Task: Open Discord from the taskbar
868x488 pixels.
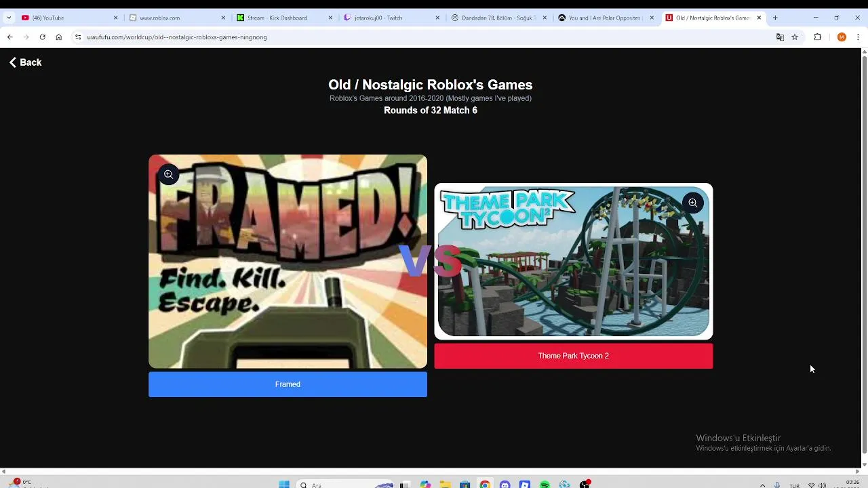Action: pyautogui.click(x=505, y=485)
